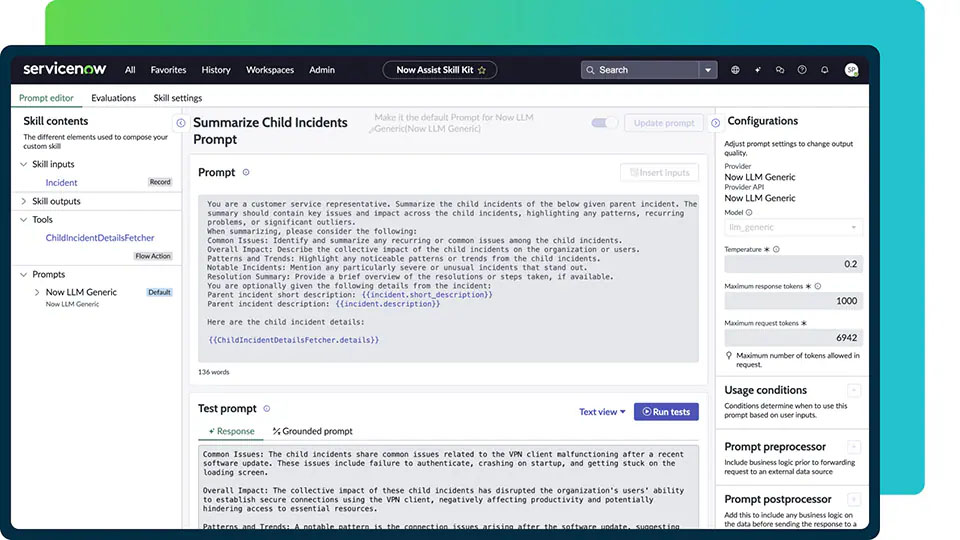Open the Workspaces menu
The width and height of the screenshot is (960, 540).
point(270,70)
